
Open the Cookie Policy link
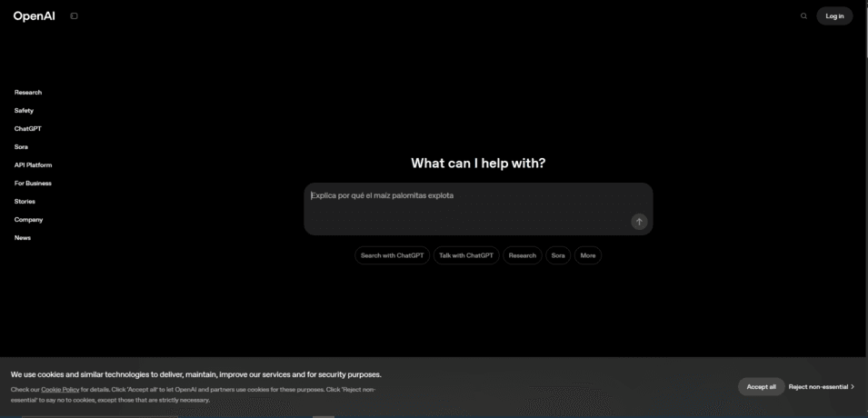pos(60,389)
